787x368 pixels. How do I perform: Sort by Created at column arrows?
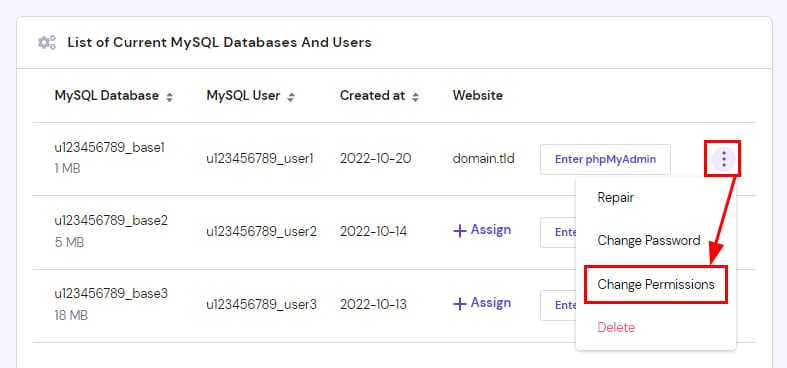pos(415,97)
